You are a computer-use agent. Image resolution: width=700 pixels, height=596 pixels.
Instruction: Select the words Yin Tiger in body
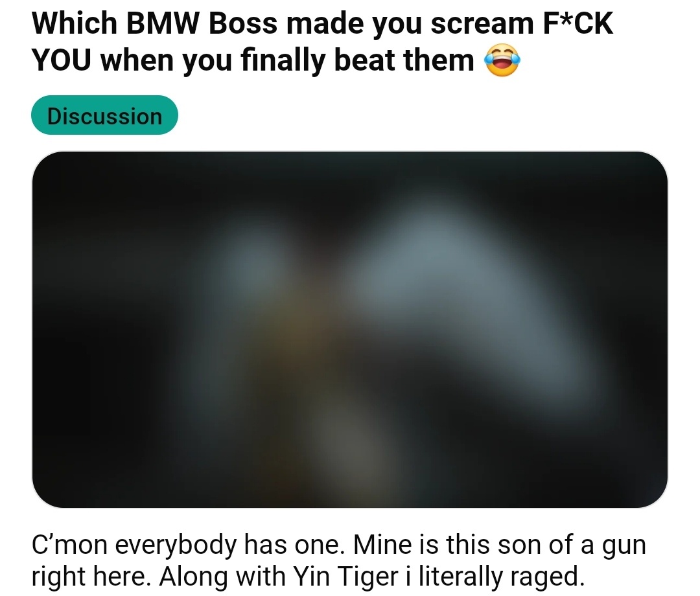click(x=345, y=576)
